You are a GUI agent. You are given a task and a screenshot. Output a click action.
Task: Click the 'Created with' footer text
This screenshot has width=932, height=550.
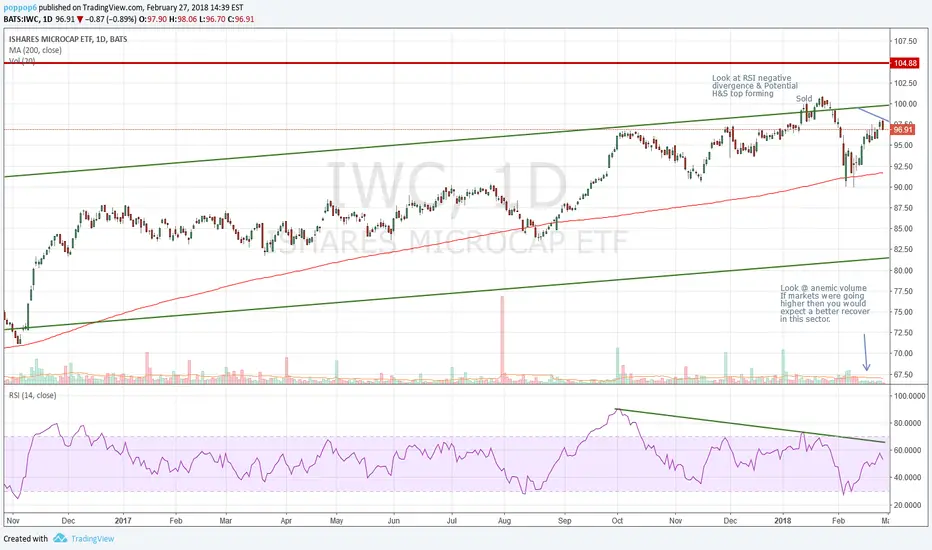click(x=26, y=539)
